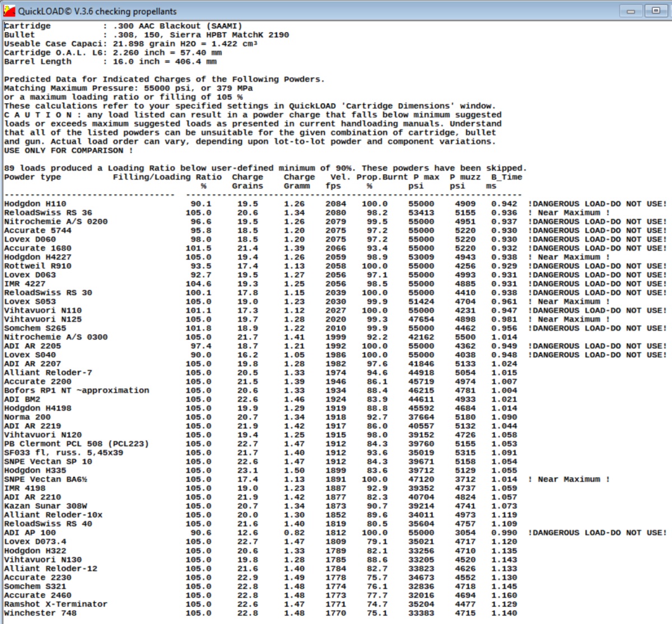The height and width of the screenshot is (624, 672).
Task: Select Rottweil R910 powder name
Action: [x=38, y=266]
